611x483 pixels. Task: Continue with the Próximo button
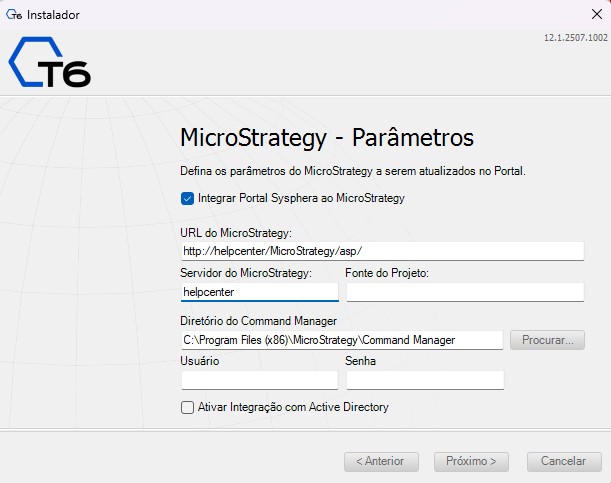471,462
